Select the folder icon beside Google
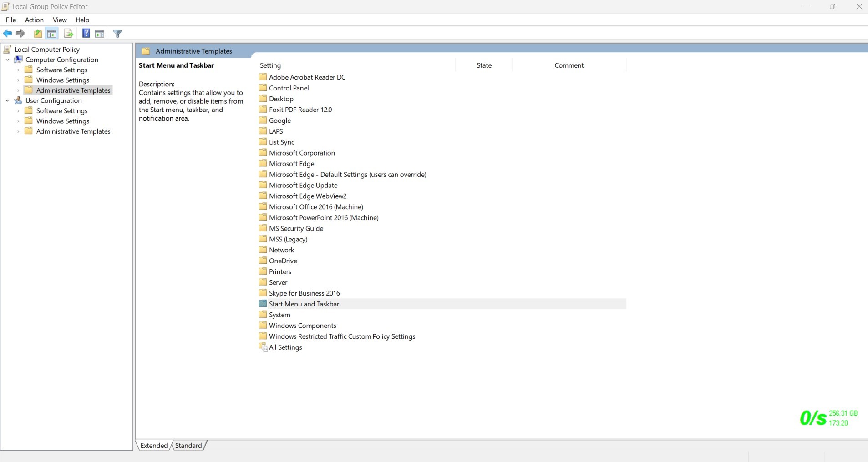The height and width of the screenshot is (462, 868). tap(263, 120)
